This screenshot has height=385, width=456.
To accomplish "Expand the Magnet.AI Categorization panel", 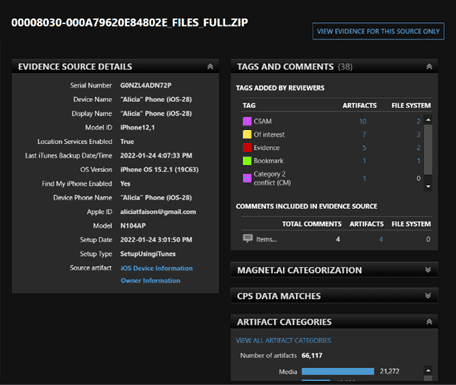I will (x=428, y=270).
